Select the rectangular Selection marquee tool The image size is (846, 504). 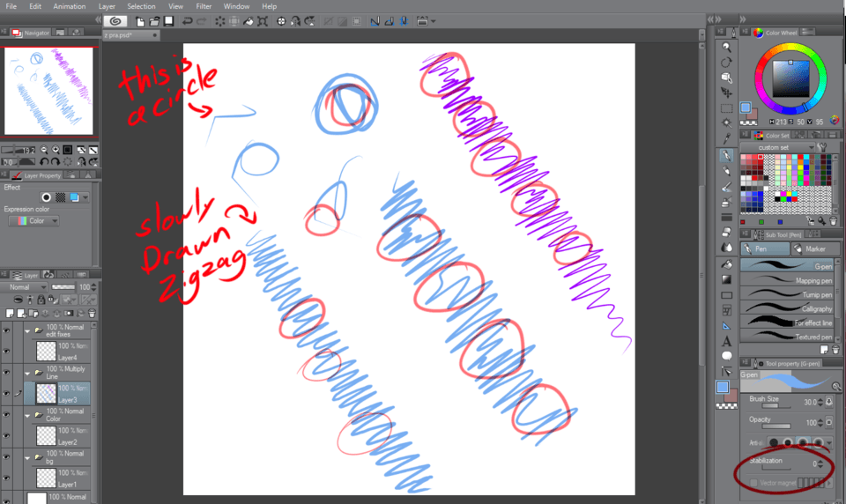click(726, 108)
